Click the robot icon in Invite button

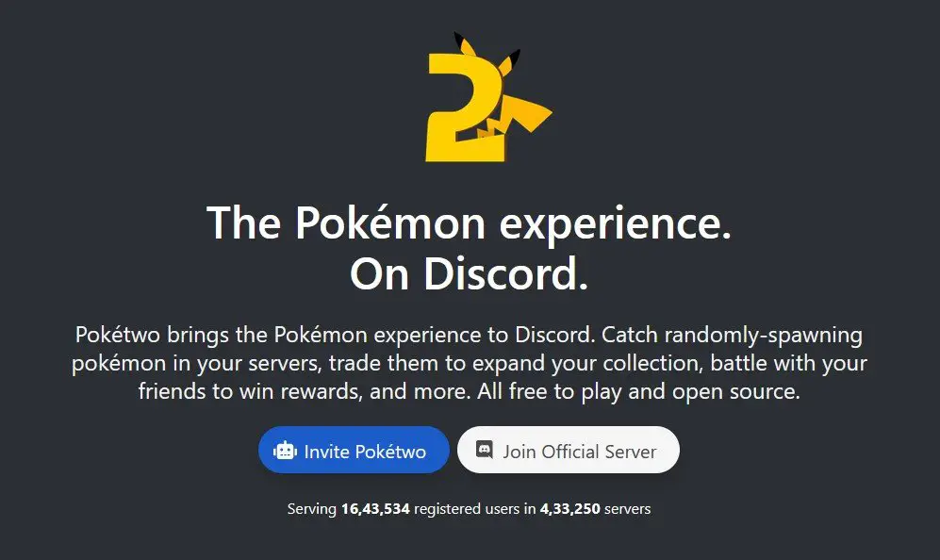coord(285,451)
